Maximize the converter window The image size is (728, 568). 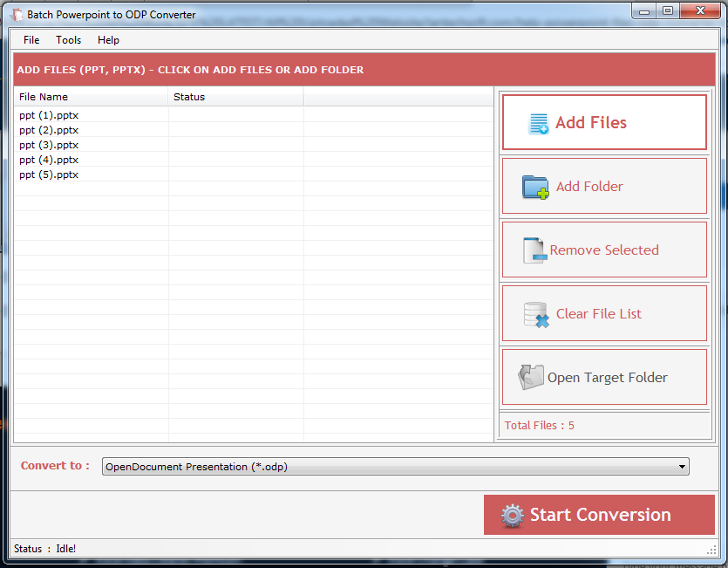click(668, 10)
